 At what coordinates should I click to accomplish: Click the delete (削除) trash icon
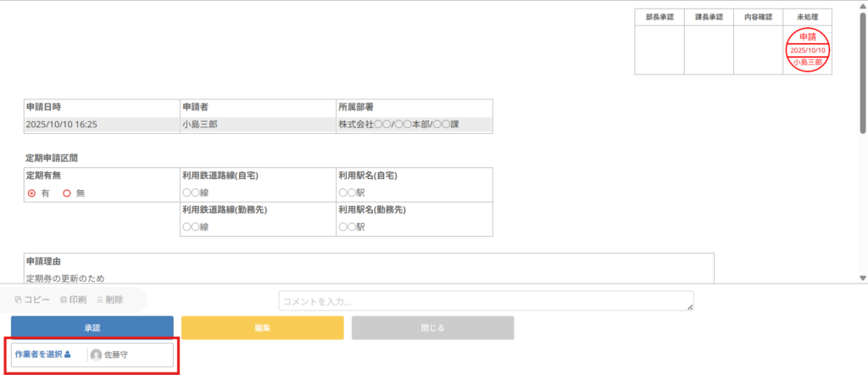point(100,299)
